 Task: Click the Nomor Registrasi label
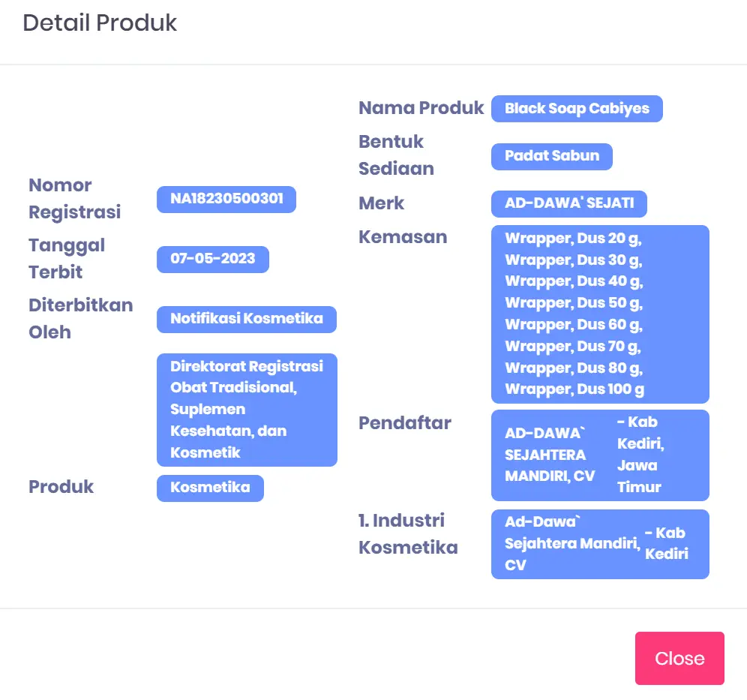74,198
